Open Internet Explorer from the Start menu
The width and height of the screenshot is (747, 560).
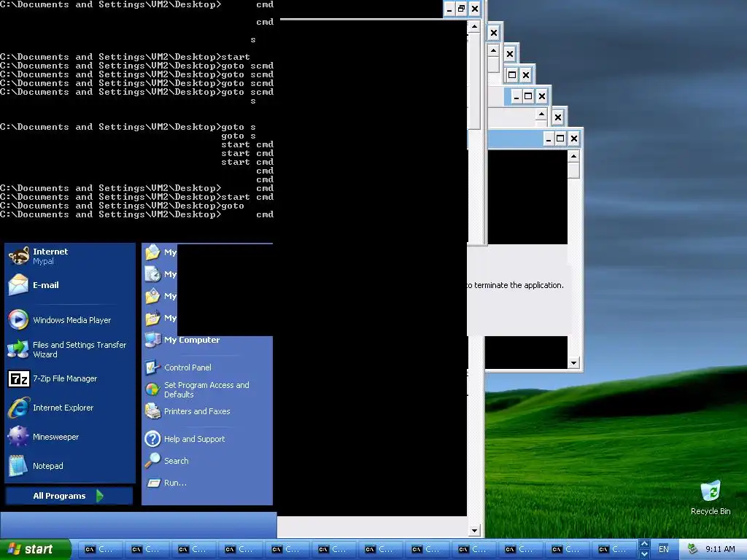(x=70, y=408)
